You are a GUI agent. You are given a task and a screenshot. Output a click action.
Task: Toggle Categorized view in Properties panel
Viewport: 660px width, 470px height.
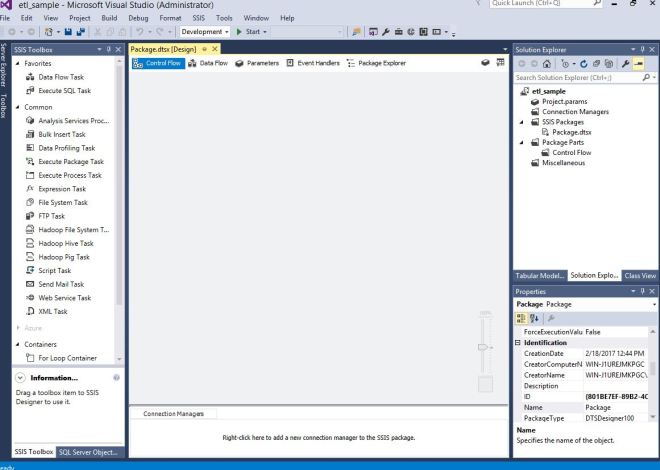521,315
